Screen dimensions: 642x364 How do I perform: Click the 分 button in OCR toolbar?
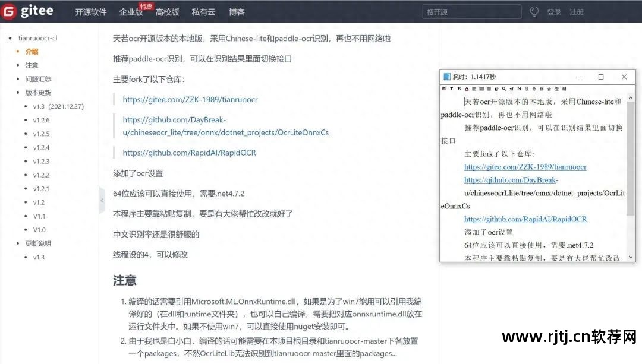click(x=534, y=88)
